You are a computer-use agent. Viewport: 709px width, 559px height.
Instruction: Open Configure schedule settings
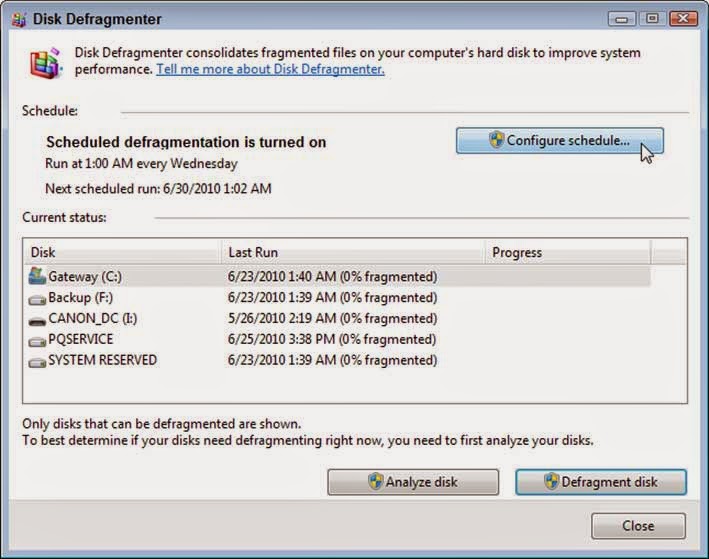[x=560, y=141]
